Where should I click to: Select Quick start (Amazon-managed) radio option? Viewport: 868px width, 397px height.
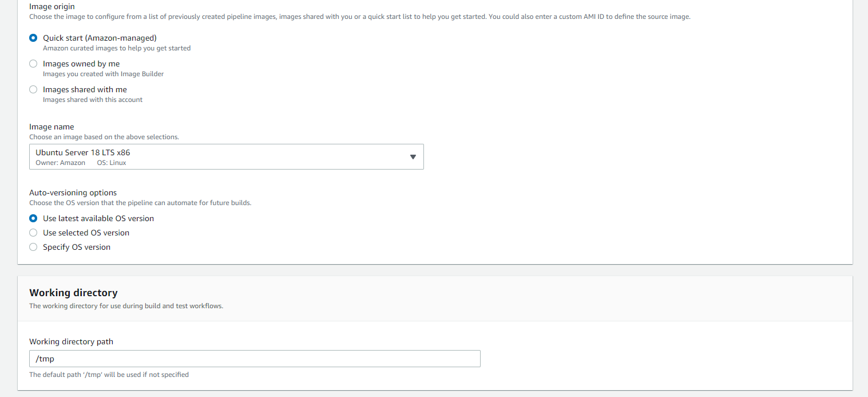coord(33,38)
